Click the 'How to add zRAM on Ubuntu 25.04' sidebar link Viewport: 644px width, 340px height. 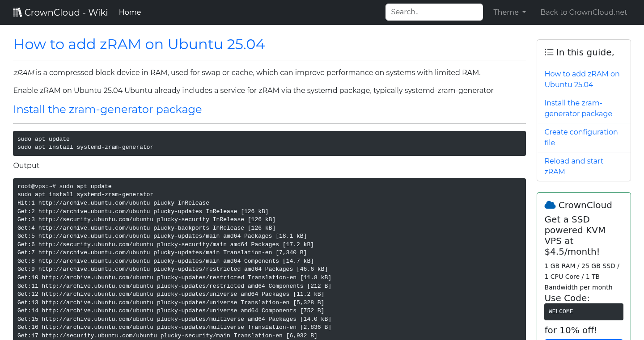pyautogui.click(x=582, y=79)
